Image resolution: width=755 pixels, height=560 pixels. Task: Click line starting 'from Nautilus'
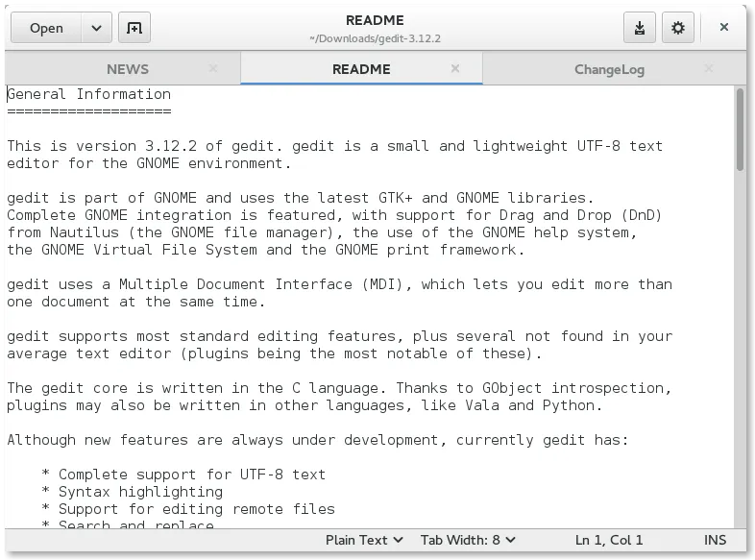[322, 232]
